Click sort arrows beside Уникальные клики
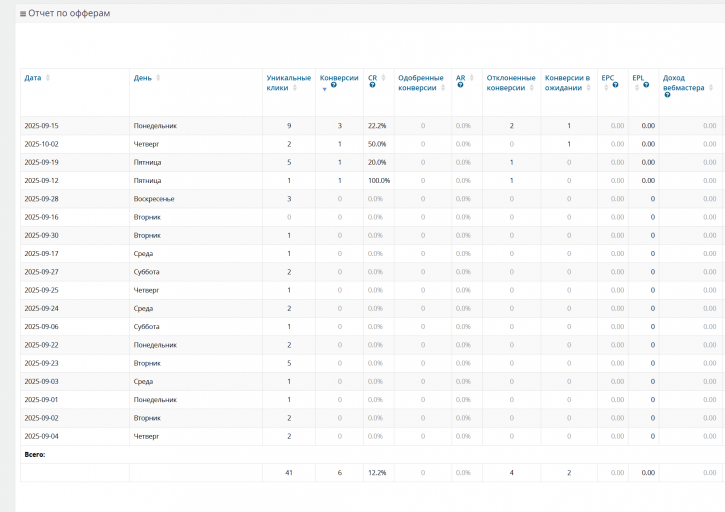Viewport: 725px width, 512px height. pyautogui.click(x=295, y=88)
